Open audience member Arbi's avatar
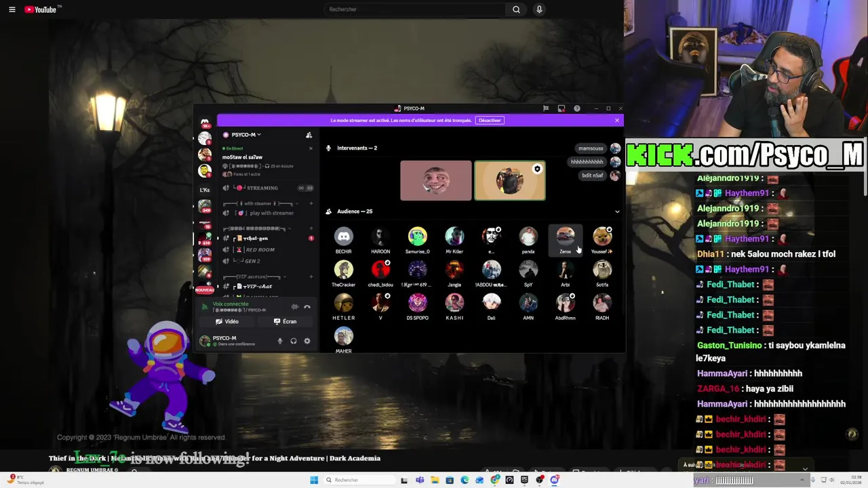 565,270
